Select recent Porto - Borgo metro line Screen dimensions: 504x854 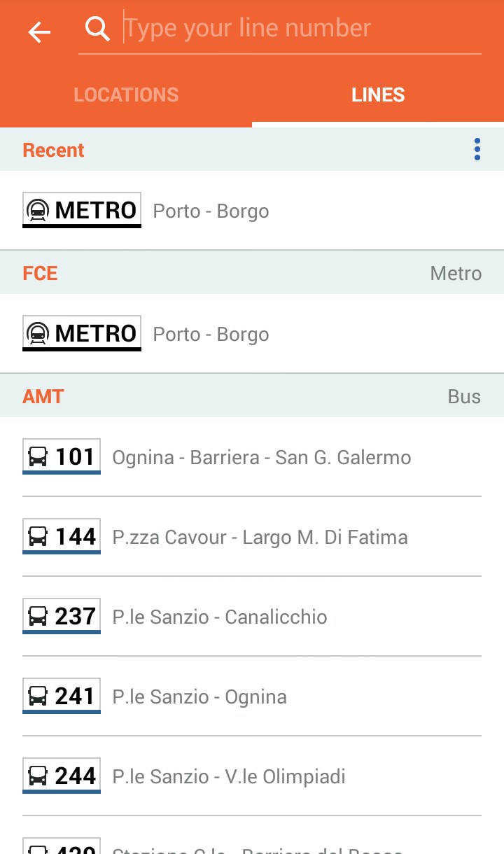(x=211, y=211)
